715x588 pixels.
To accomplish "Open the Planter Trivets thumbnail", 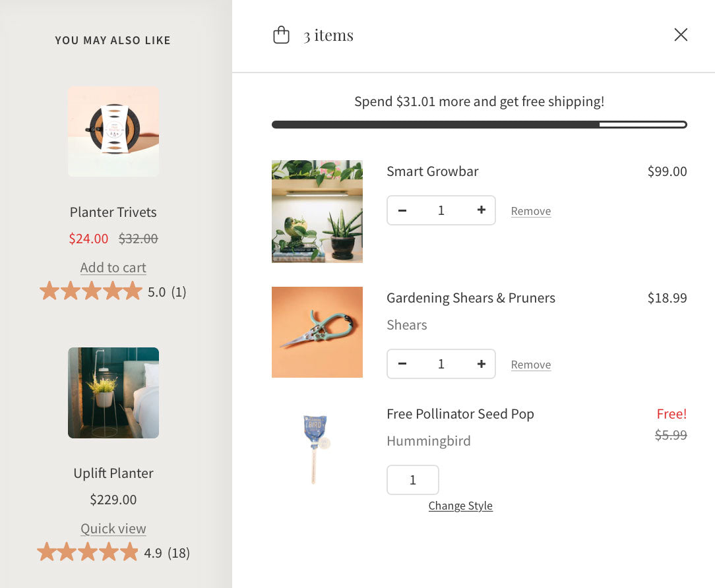I will tap(113, 132).
